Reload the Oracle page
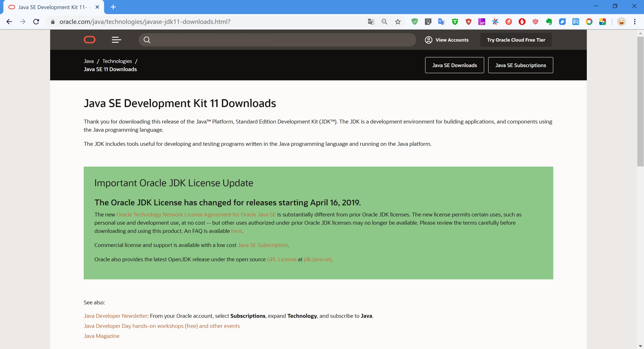 click(x=36, y=22)
